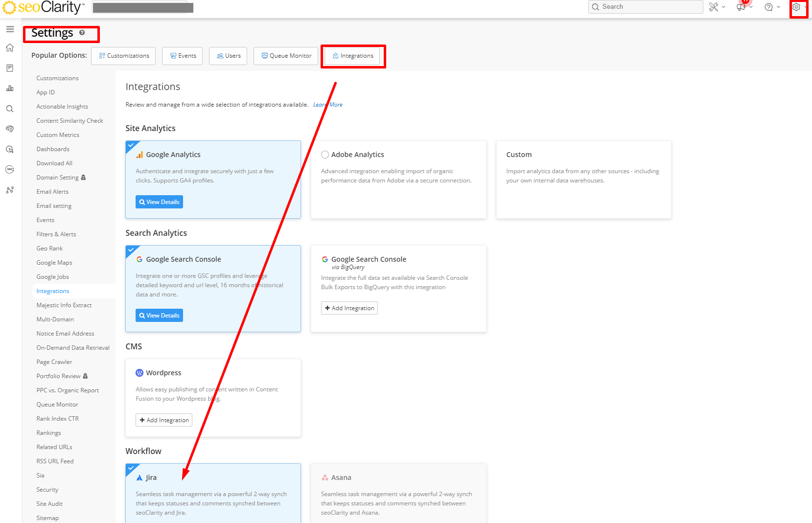Select the Adobe Analytics radio button
Viewport: 812px width, 523px height.
point(325,155)
